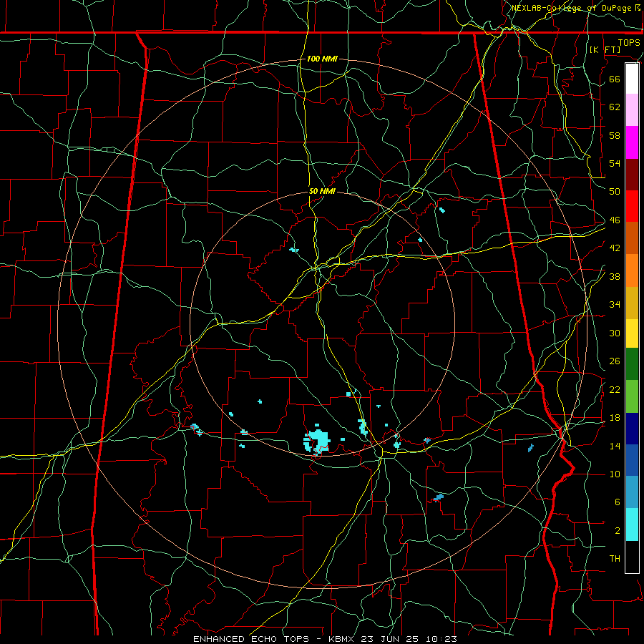
Task: Select the navy blue legend swatch
Action: click(x=632, y=429)
